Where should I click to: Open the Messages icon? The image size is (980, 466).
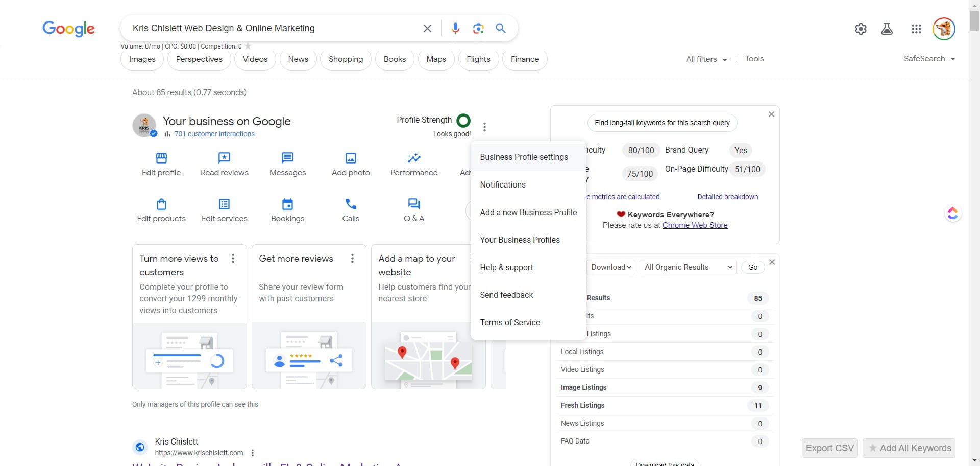click(287, 158)
